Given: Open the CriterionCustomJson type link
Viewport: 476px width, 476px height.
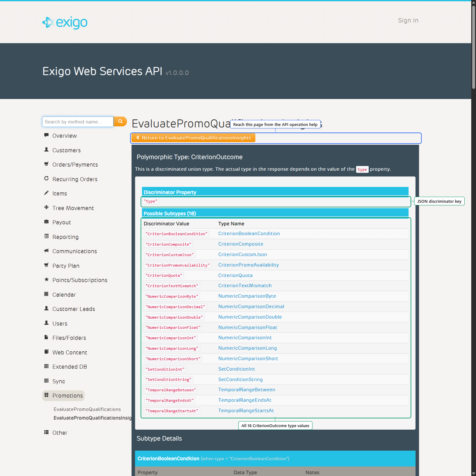Looking at the screenshot, I should [242, 255].
